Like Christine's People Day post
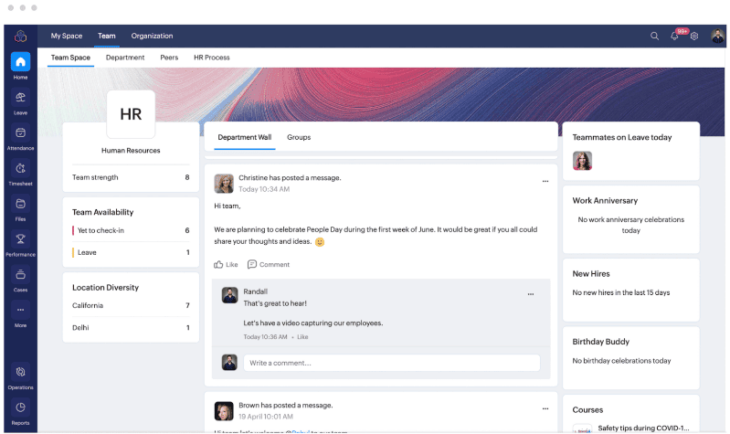Viewport: 730px width, 434px height. pyautogui.click(x=226, y=265)
